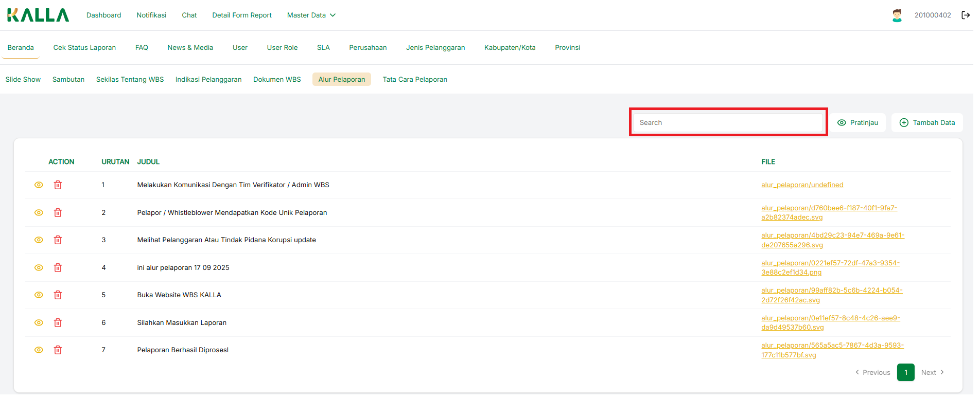Click trash icon for Silahkan Masukkan Laporan
Image resolution: width=980 pixels, height=398 pixels.
58,323
